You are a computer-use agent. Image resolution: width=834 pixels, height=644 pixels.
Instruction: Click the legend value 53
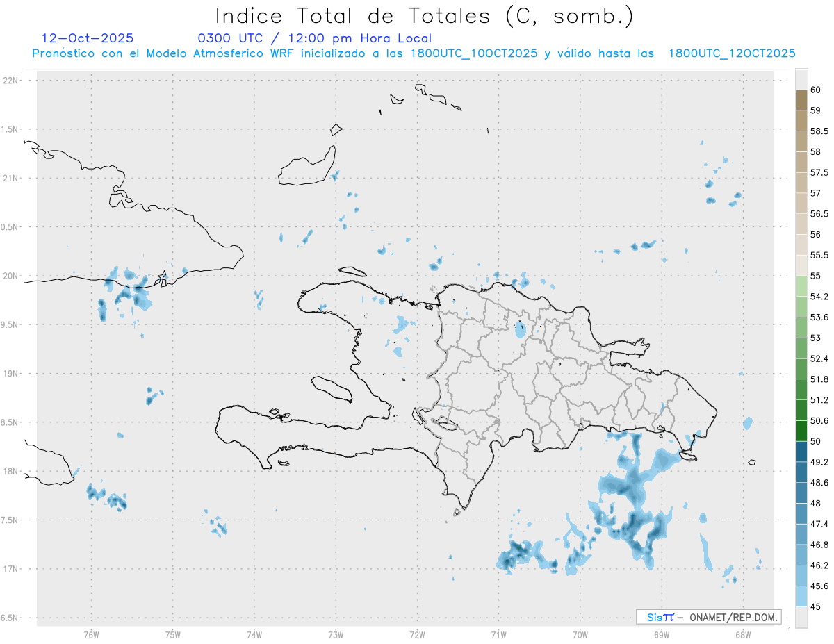point(816,338)
